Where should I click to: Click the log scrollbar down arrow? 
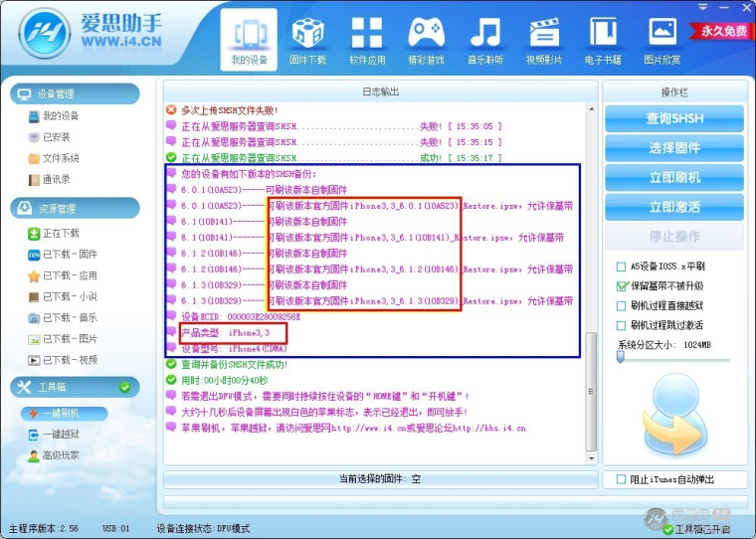coord(592,458)
